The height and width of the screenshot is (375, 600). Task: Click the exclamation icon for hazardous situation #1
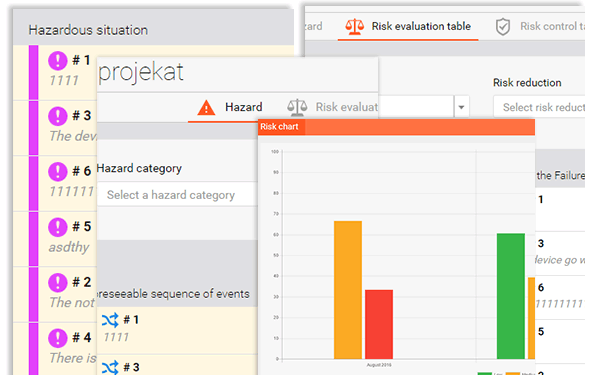(58, 60)
